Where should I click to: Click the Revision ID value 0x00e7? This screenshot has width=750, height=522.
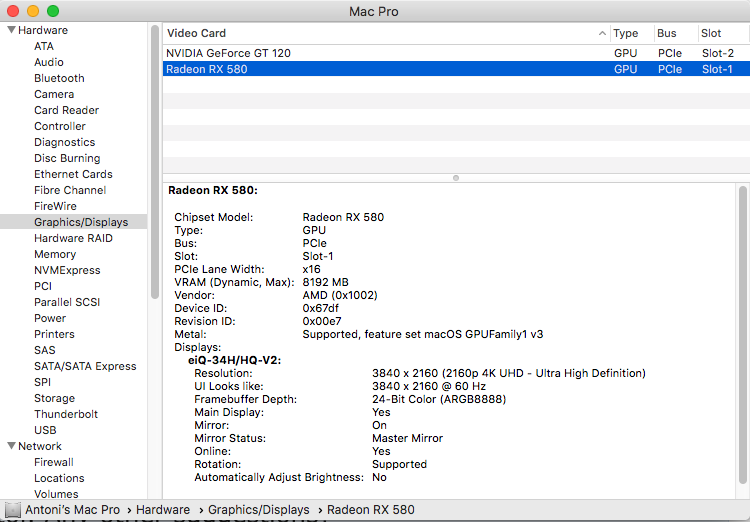[322, 321]
